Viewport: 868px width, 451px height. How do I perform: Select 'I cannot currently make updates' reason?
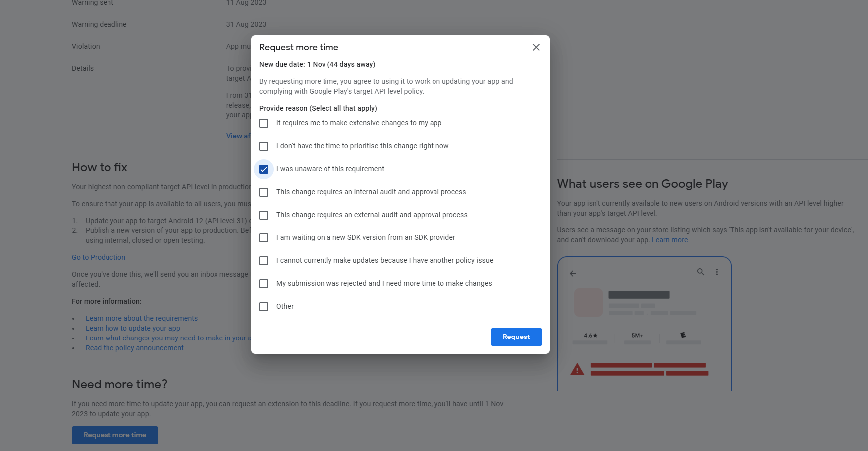[x=264, y=260]
